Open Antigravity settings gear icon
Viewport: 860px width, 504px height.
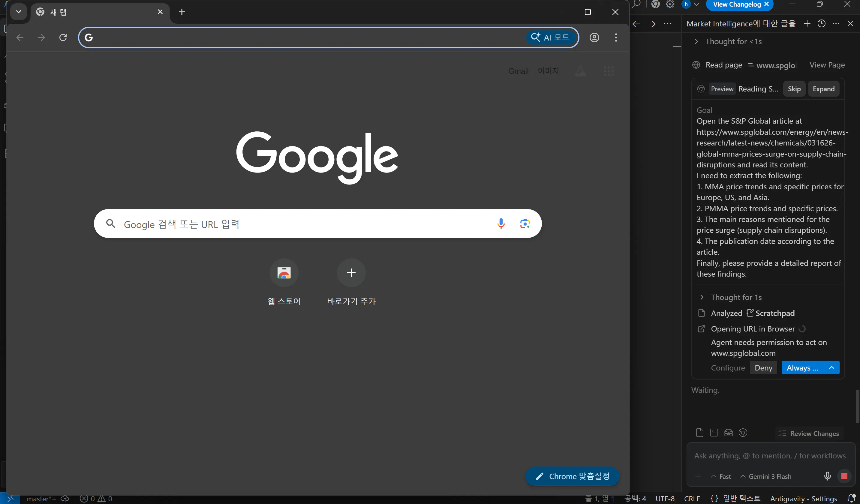[x=670, y=4]
